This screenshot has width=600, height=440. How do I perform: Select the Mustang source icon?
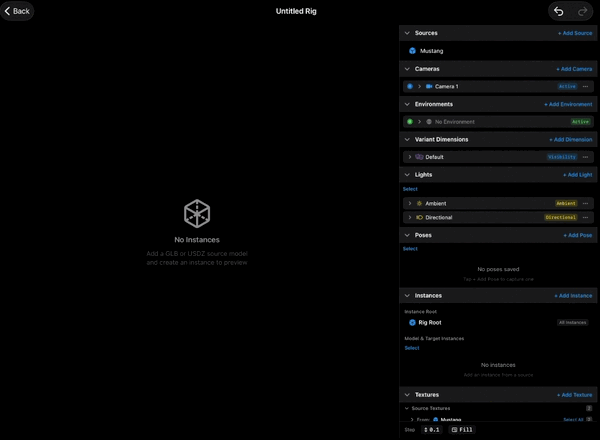click(412, 51)
